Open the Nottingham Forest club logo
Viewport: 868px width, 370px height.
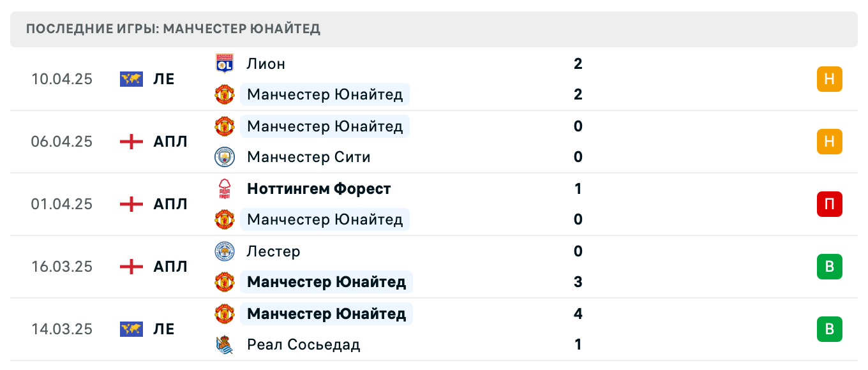point(225,189)
